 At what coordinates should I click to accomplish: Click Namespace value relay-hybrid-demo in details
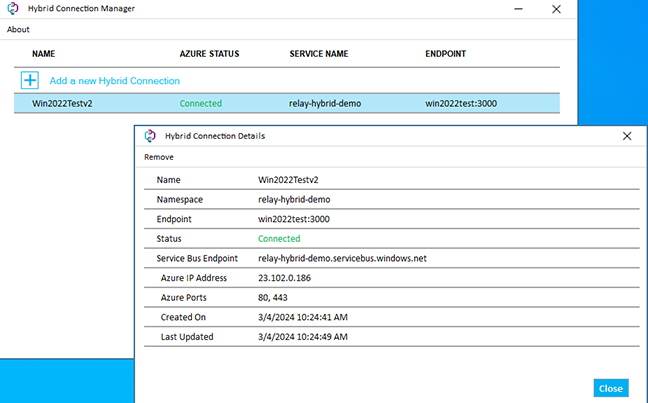click(x=294, y=199)
